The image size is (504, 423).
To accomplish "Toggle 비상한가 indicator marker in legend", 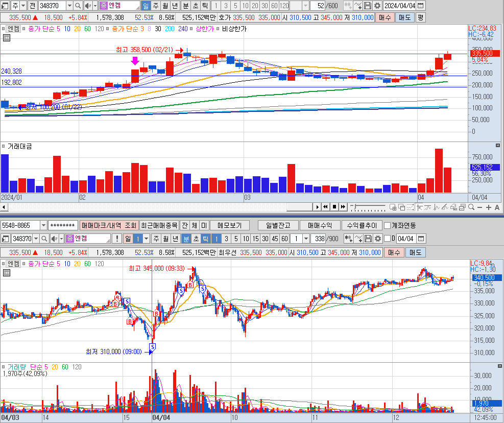I will pyautogui.click(x=218, y=29).
